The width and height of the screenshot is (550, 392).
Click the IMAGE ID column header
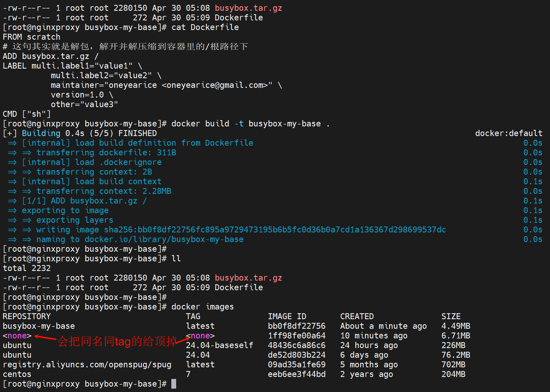[x=287, y=316]
